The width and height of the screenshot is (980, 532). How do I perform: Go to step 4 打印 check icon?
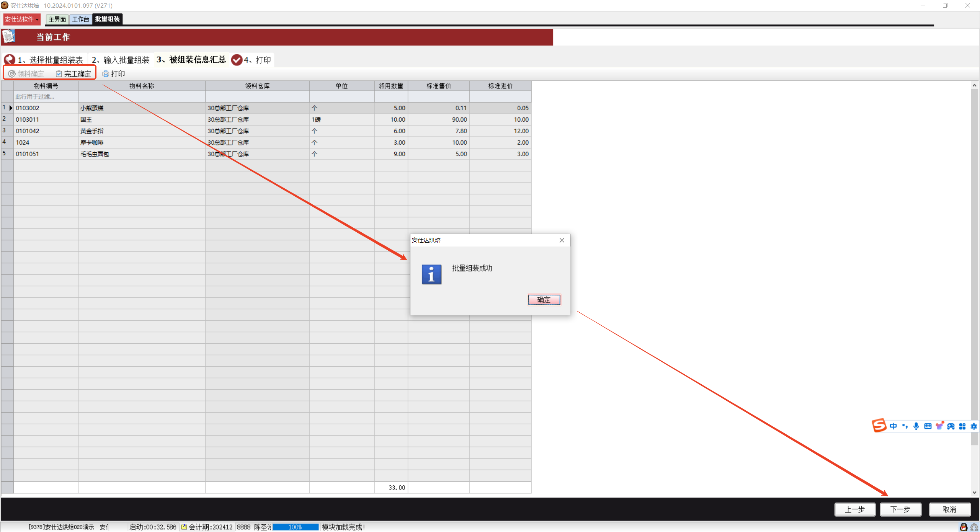237,60
